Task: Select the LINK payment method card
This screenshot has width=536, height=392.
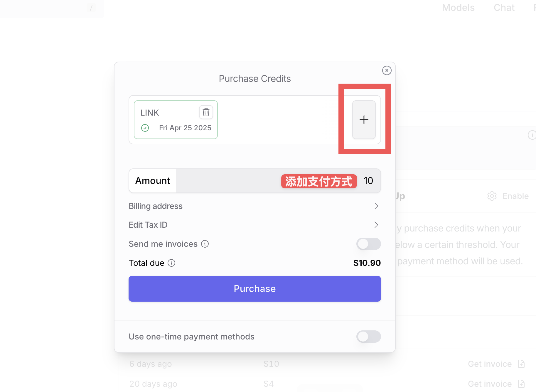Action: (x=176, y=120)
